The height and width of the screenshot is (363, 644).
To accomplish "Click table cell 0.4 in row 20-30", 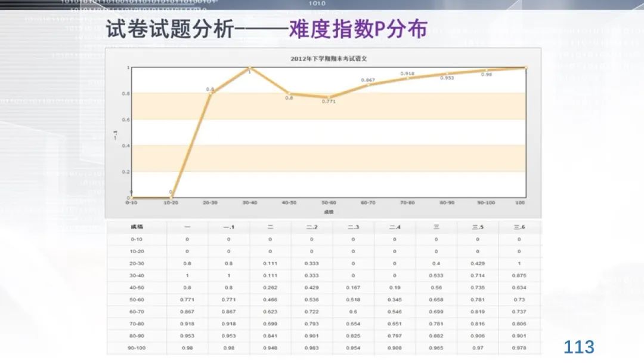I will pos(436,263).
